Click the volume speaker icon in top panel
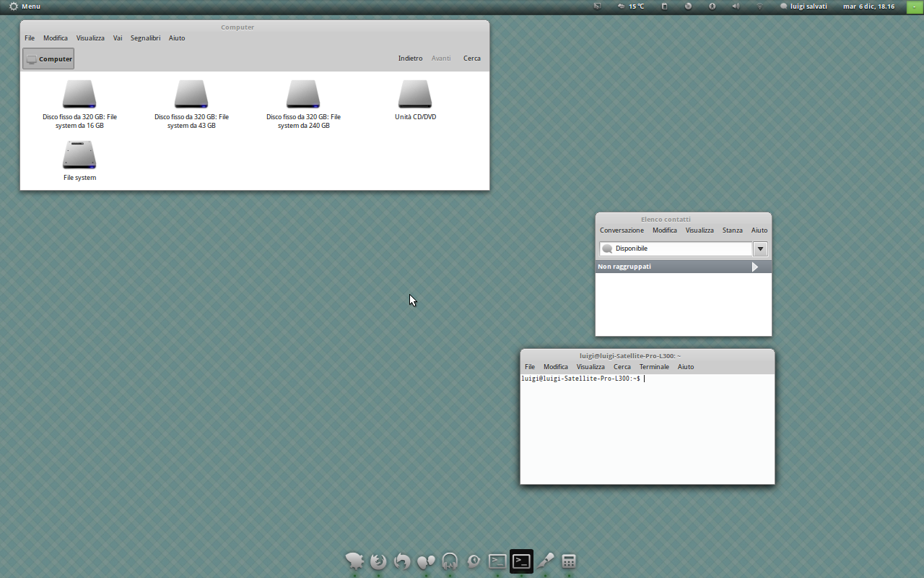This screenshot has width=924, height=578. 736,7
